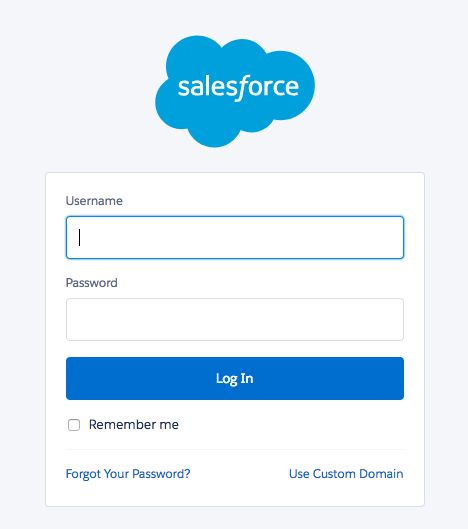The height and width of the screenshot is (529, 468).
Task: Click the Salesforce cloud logo
Action: coord(235,91)
